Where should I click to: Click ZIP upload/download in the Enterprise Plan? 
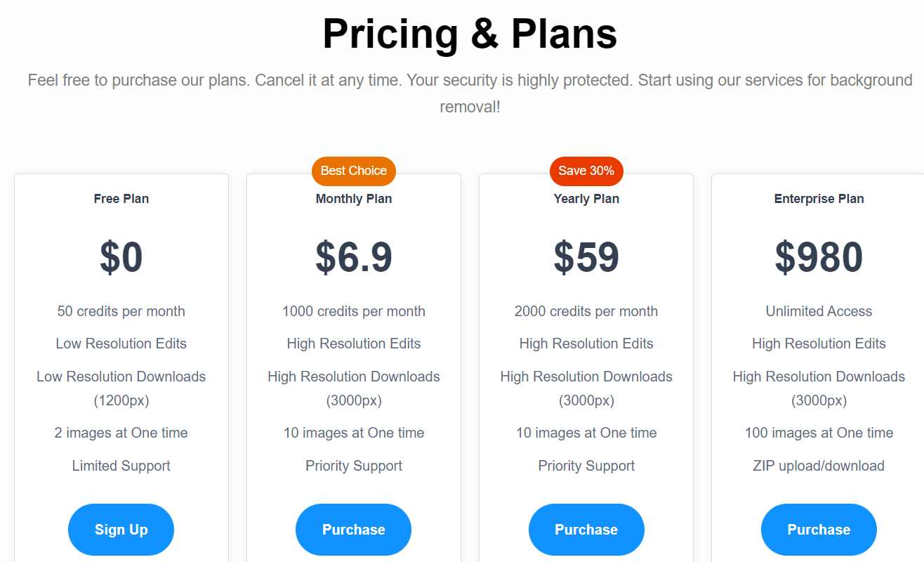click(x=819, y=466)
